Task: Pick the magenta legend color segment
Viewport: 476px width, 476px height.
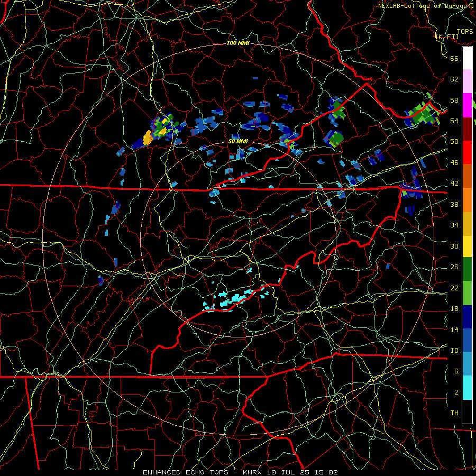Action: point(467,105)
